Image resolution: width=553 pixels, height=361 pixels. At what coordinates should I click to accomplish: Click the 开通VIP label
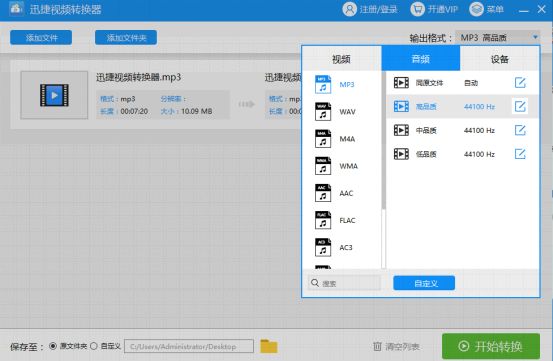pyautogui.click(x=443, y=9)
